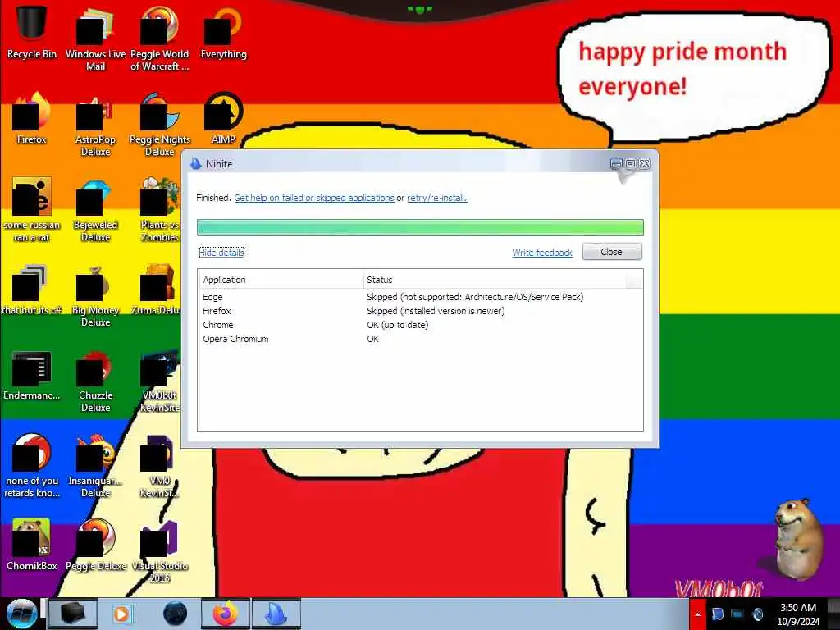Open 'some russian ran a rat' desktop icon

pyautogui.click(x=32, y=209)
